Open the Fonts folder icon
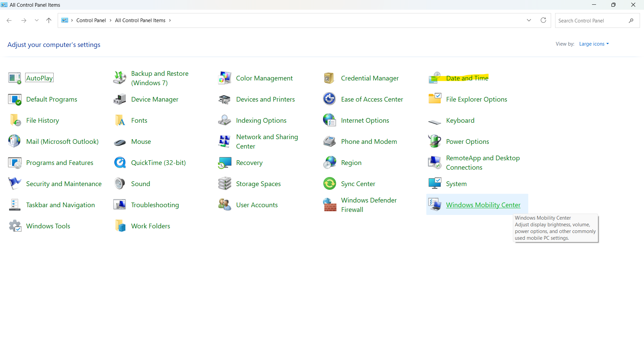This screenshot has height=342, width=644. tap(120, 120)
